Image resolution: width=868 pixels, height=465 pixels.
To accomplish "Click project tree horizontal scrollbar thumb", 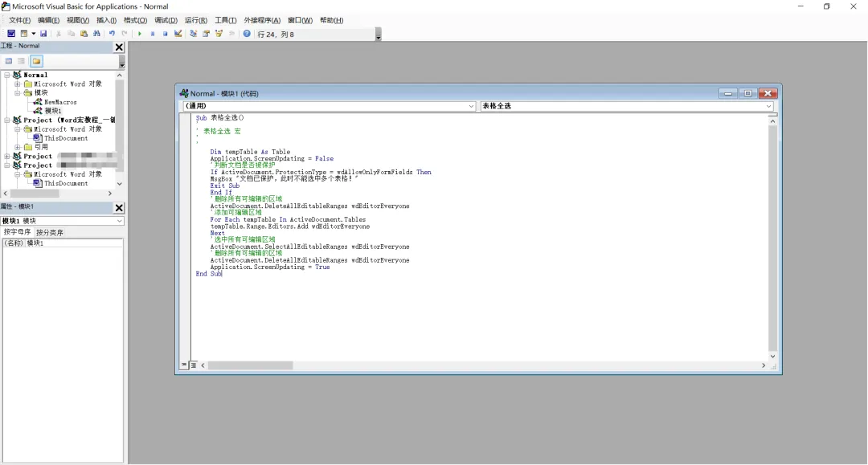I will click(35, 194).
